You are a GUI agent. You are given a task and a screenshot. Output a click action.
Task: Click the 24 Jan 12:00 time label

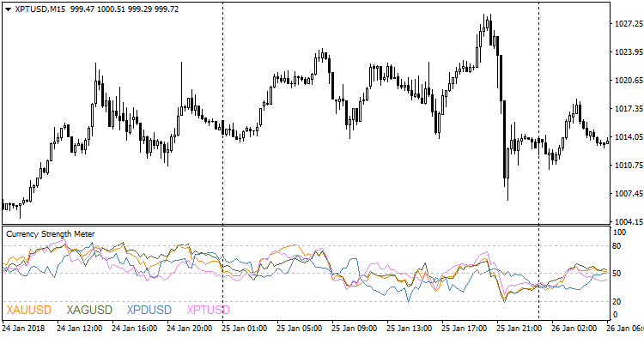pos(80,329)
